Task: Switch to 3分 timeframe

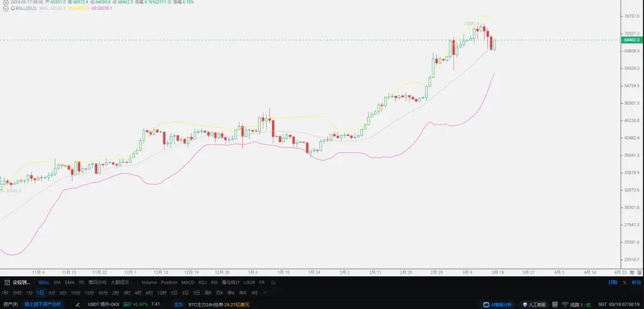Action: pyautogui.click(x=52, y=293)
